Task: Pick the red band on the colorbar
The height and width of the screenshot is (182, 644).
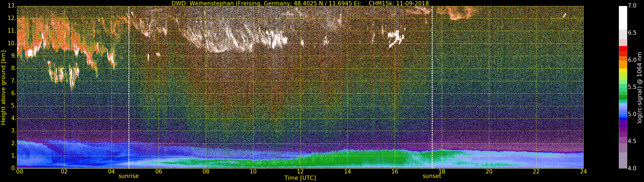Action: [x=623, y=51]
